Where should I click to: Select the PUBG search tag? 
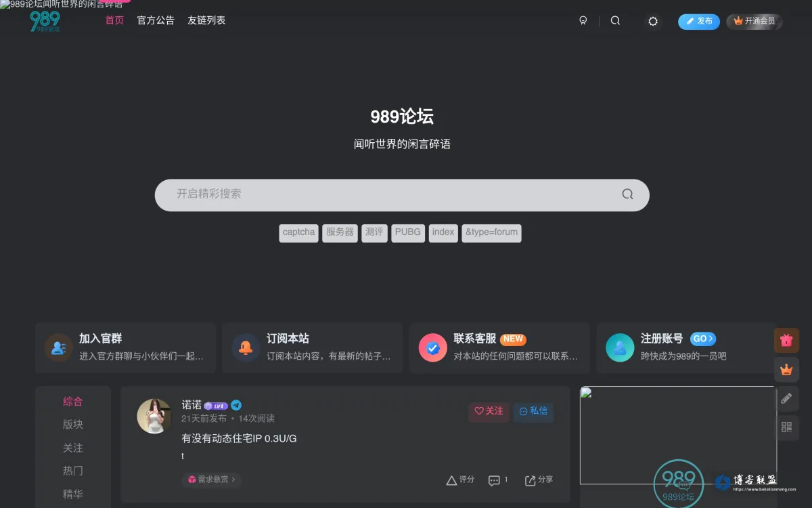tap(408, 232)
